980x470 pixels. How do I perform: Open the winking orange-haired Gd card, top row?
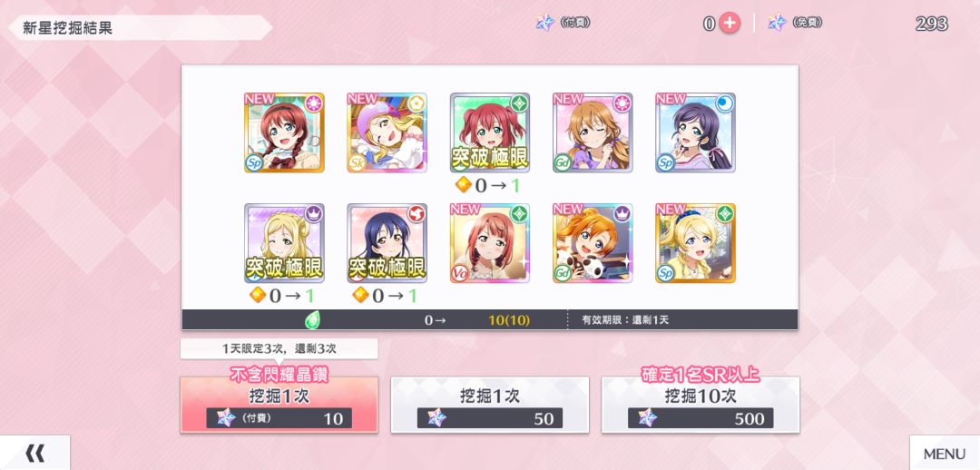click(x=593, y=132)
